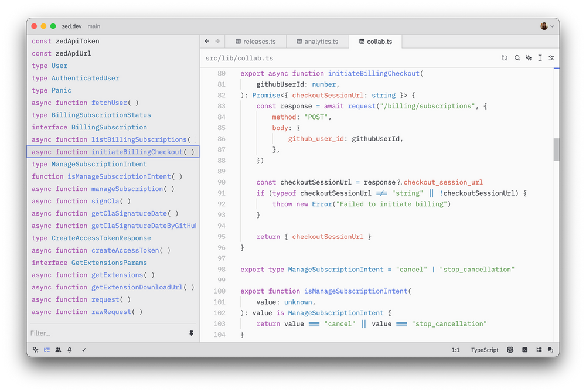Screen dimensions: 586x392
Task: Open the chat panel with the speech bubble icon
Action: click(551, 350)
